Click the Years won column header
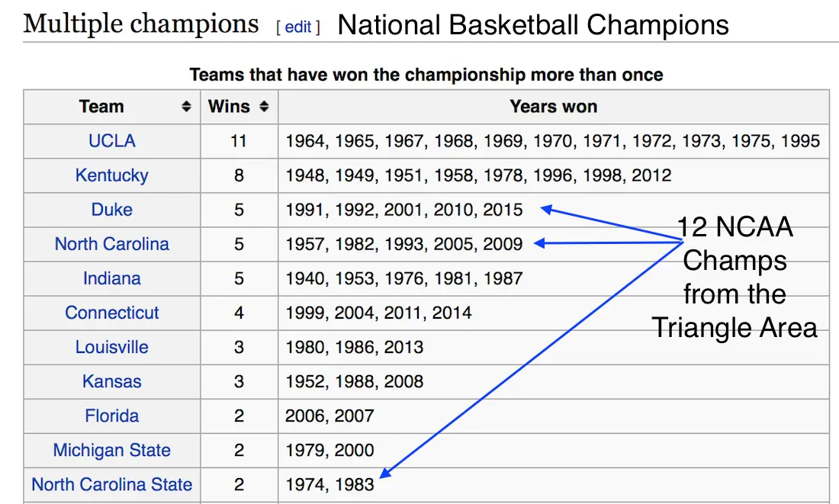The image size is (839, 504). 553,107
